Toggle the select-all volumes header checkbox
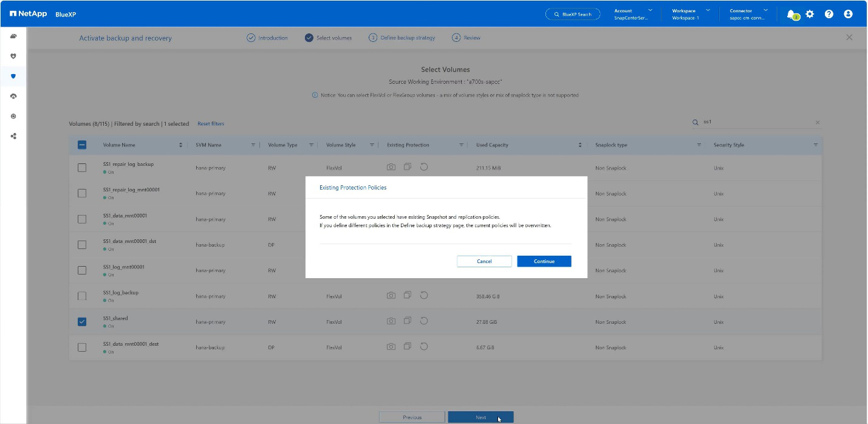The height and width of the screenshot is (424, 868). [x=82, y=145]
